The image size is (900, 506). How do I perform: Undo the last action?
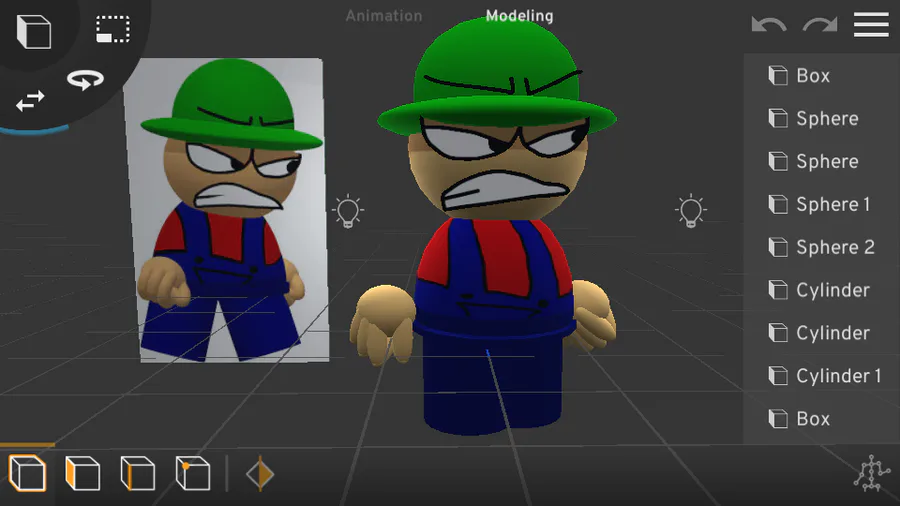pos(769,25)
